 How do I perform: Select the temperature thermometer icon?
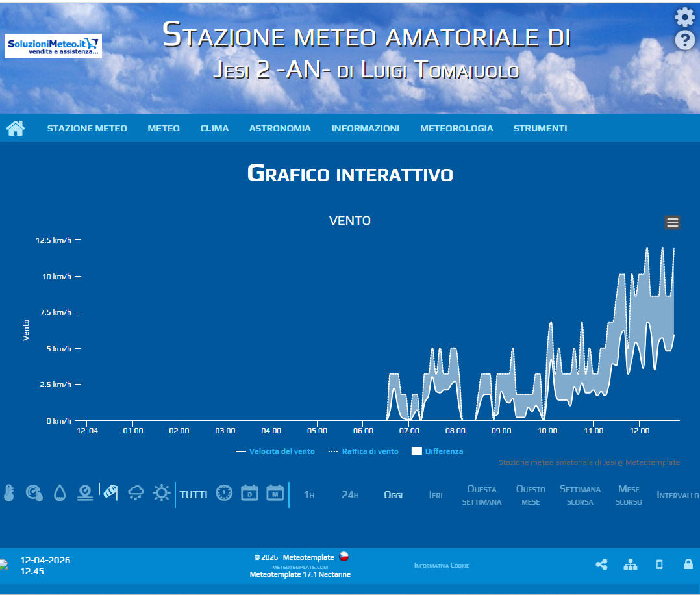8,493
